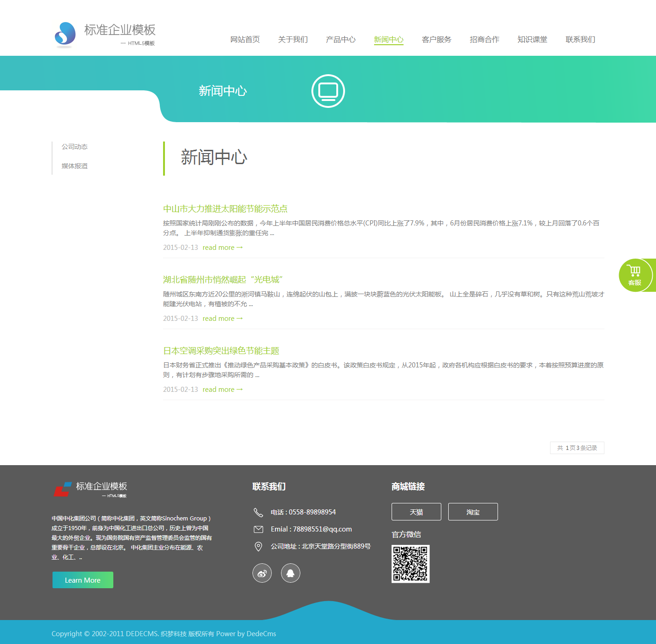Open 联系我们 in the top navigation

[x=580, y=40]
